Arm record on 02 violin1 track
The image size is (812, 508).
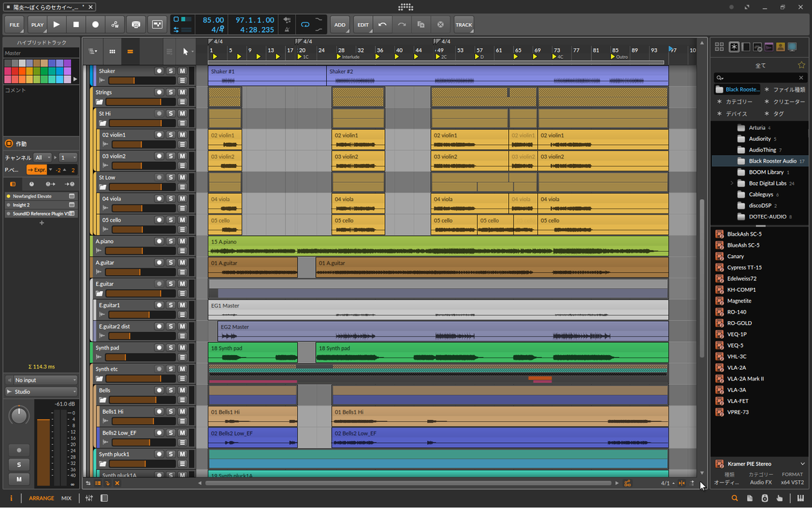click(x=159, y=135)
